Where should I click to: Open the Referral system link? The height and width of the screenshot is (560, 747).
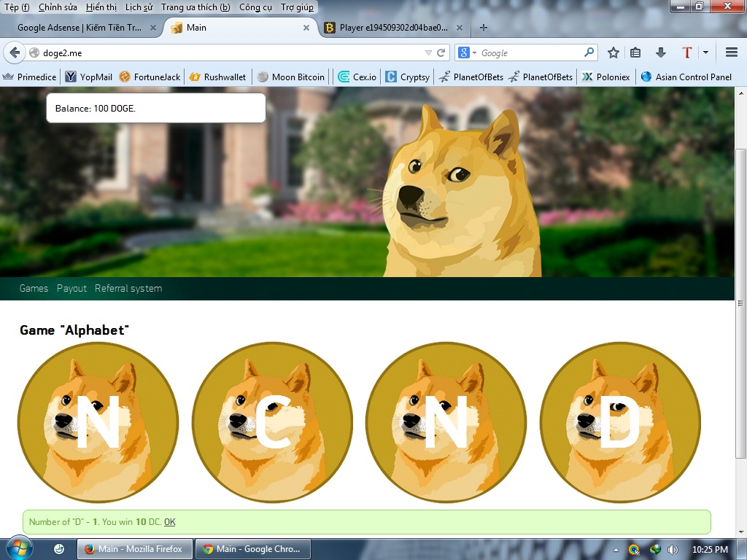coord(128,288)
